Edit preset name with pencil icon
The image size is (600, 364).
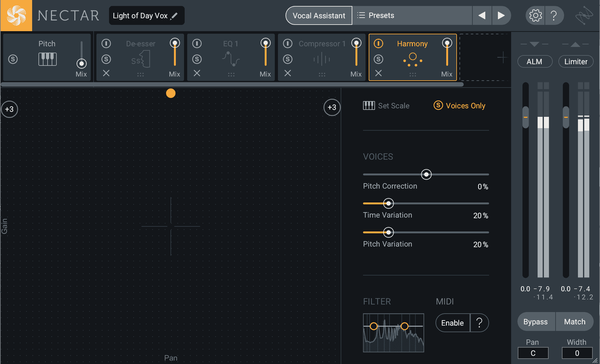(174, 16)
